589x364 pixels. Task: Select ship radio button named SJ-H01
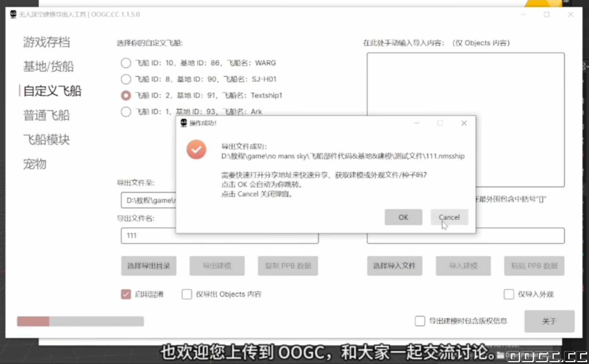click(126, 79)
